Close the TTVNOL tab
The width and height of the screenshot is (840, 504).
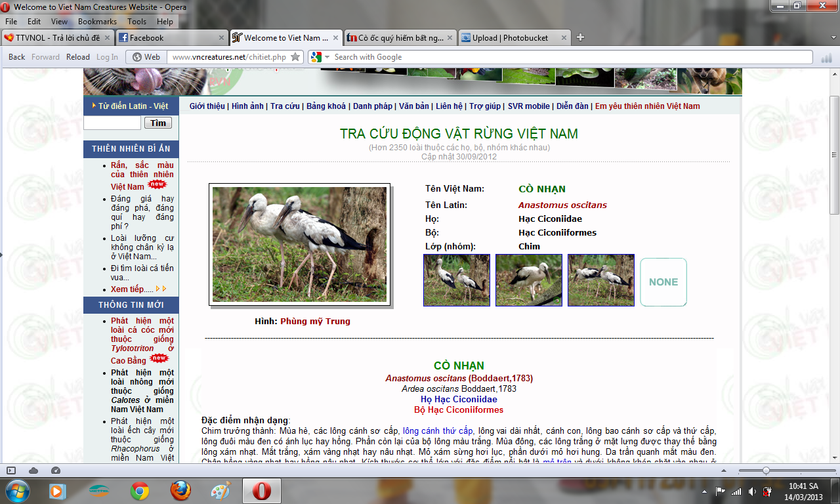[x=106, y=38]
